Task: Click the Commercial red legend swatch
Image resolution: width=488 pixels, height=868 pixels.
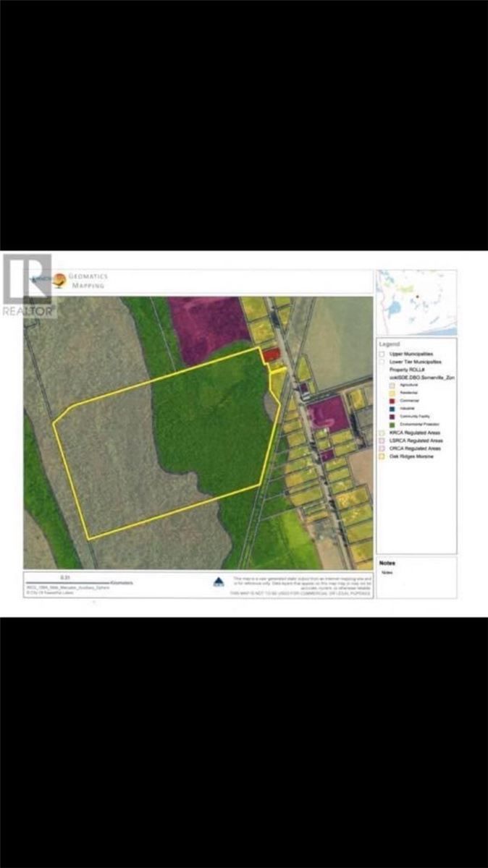Action: click(392, 401)
